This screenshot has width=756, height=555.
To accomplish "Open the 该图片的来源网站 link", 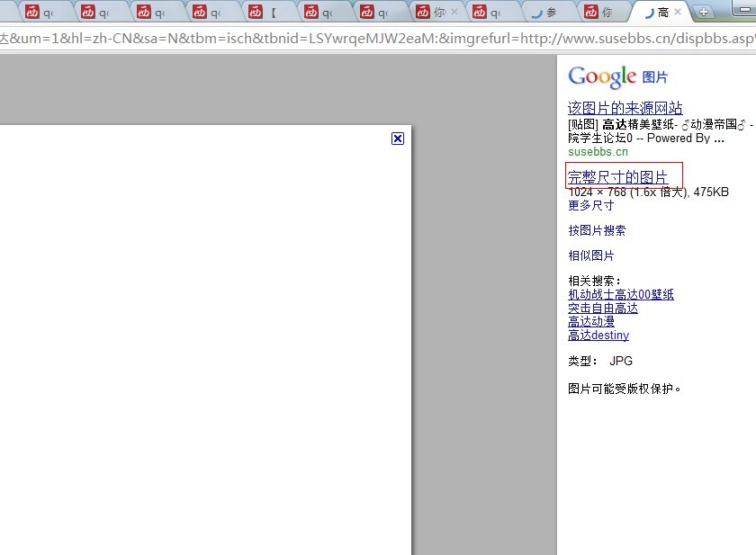I will [625, 108].
